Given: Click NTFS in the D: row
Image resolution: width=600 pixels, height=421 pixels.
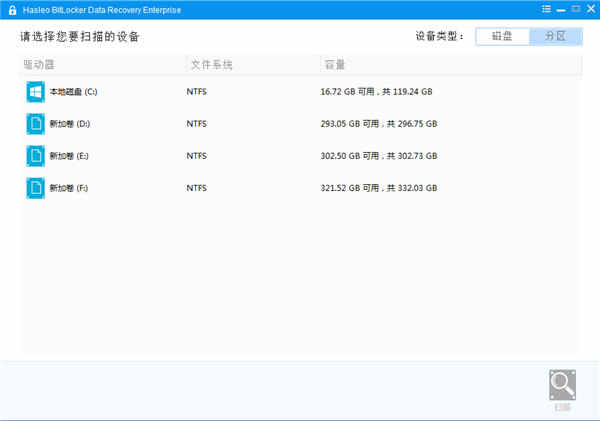Looking at the screenshot, I should (x=197, y=124).
